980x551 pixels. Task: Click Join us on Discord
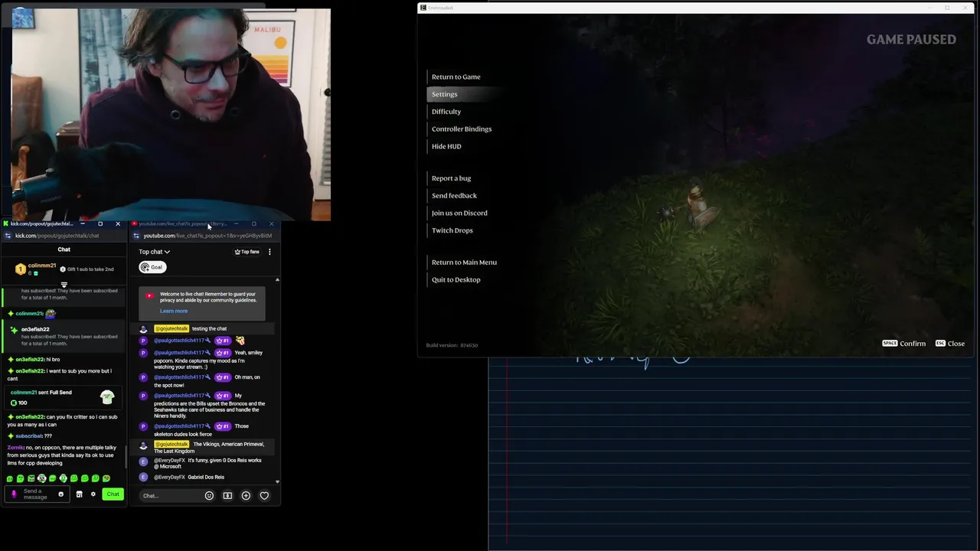point(459,214)
